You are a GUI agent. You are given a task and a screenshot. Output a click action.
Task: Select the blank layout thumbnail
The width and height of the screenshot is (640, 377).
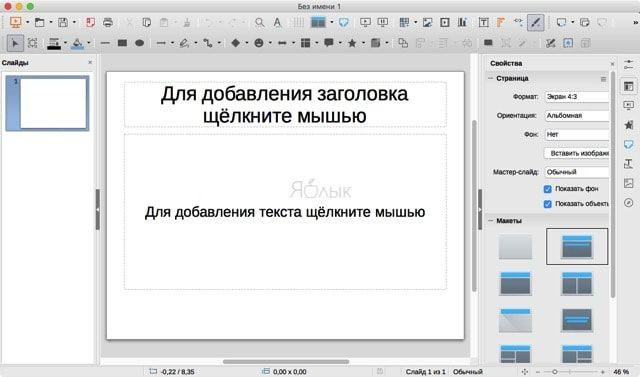click(x=515, y=246)
